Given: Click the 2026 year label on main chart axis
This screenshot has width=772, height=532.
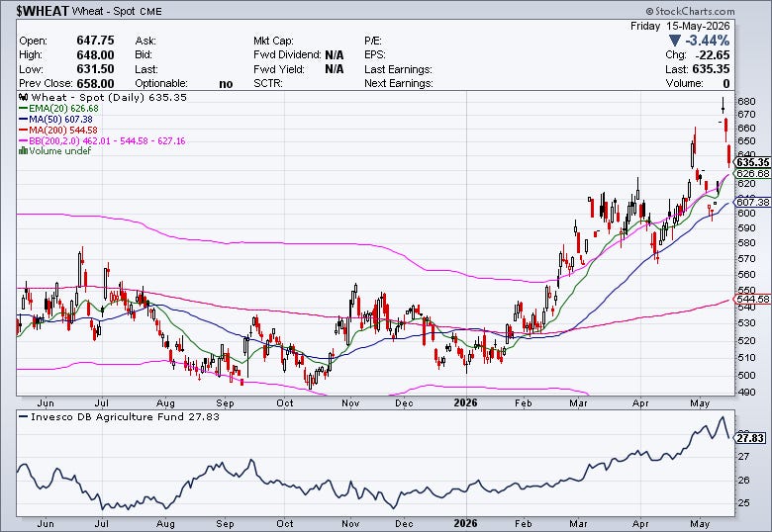Looking at the screenshot, I should point(465,402).
